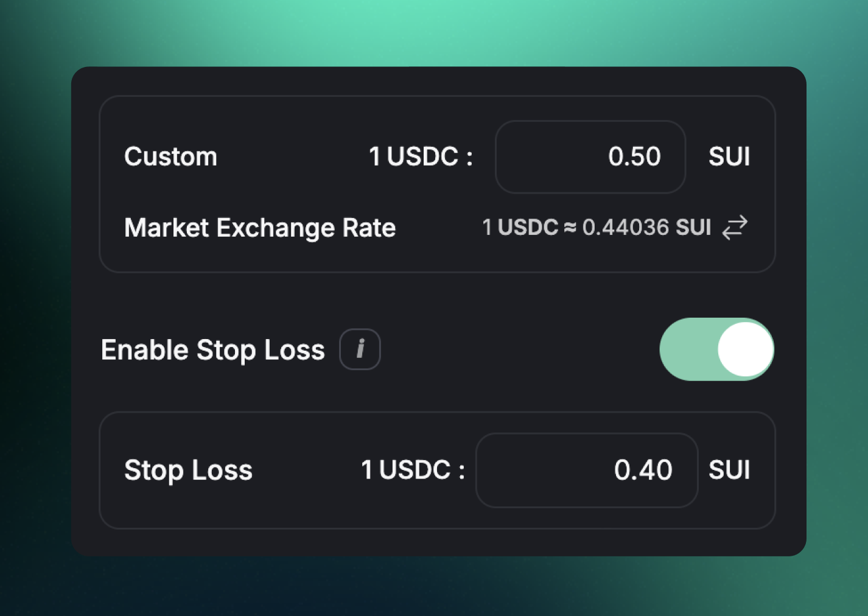
Task: Click the ≈ symbol in the market rate
Action: click(x=570, y=228)
